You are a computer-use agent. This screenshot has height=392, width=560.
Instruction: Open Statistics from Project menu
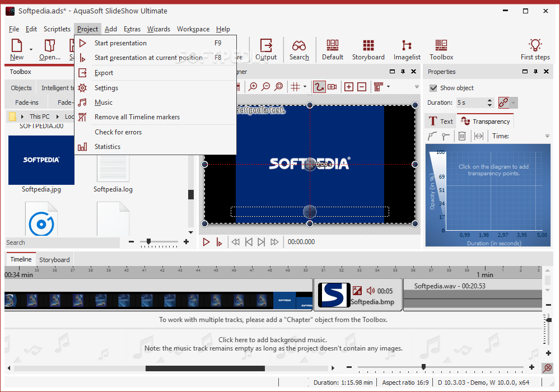click(x=156, y=147)
